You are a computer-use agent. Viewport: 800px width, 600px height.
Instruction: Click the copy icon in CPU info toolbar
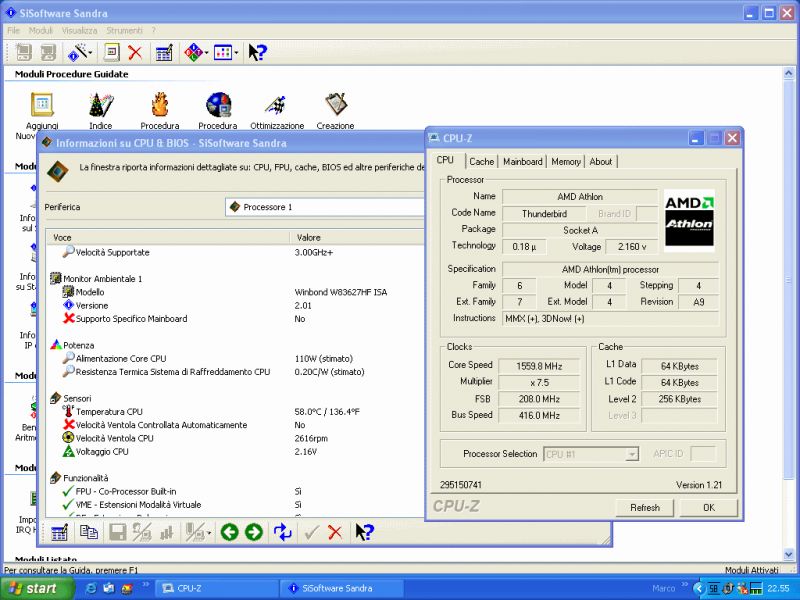pos(89,532)
